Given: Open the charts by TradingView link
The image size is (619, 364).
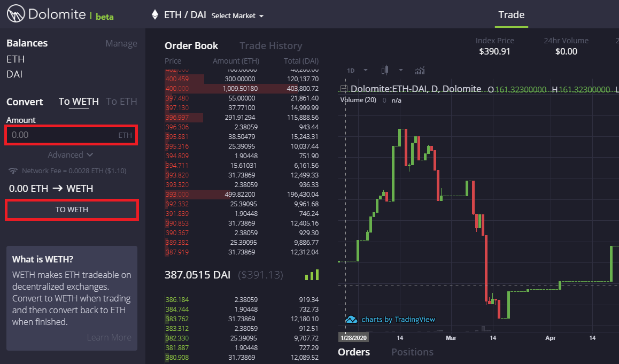Looking at the screenshot, I should pos(398,320).
